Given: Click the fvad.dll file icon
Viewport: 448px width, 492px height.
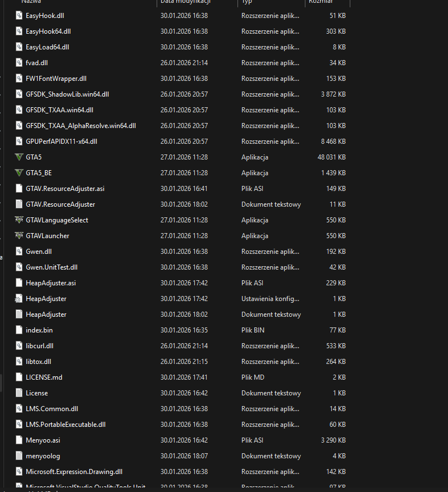Looking at the screenshot, I should click(19, 62).
